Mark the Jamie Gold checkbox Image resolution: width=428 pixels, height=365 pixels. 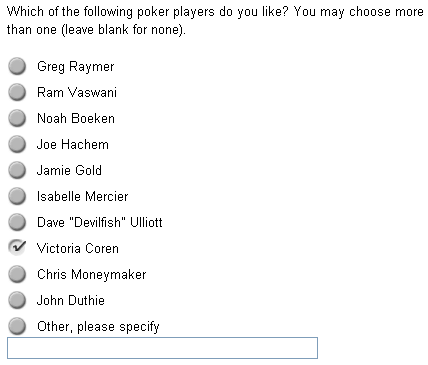(17, 170)
